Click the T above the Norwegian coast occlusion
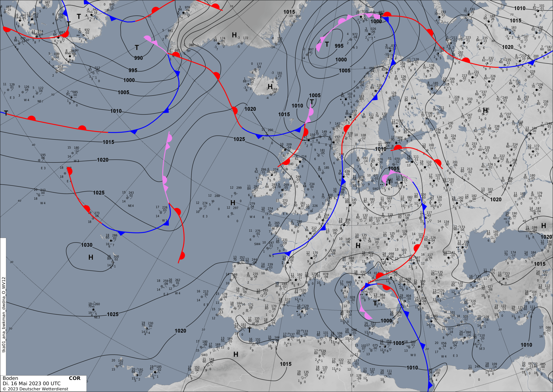Screen dimensions: 553x392 point(312,102)
